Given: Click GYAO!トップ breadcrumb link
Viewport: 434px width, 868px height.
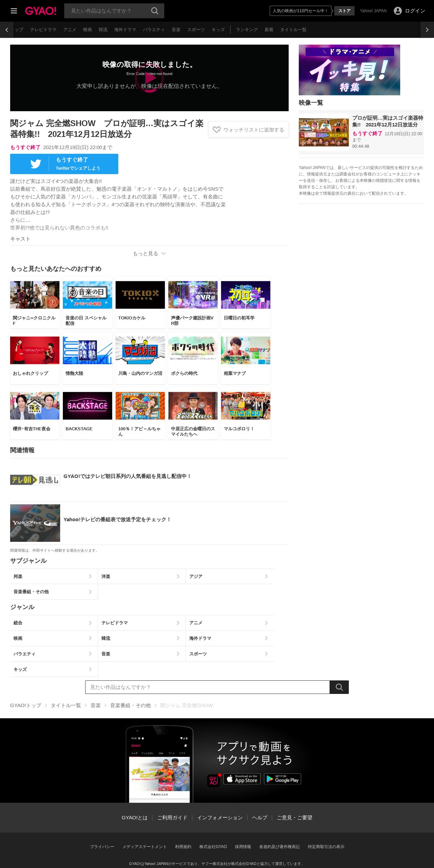Looking at the screenshot, I should tap(26, 705).
